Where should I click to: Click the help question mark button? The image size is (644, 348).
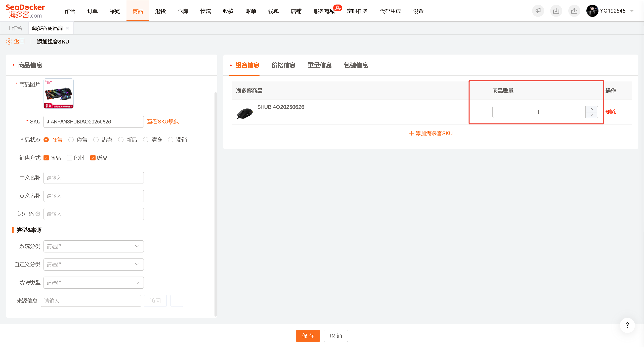point(627,325)
